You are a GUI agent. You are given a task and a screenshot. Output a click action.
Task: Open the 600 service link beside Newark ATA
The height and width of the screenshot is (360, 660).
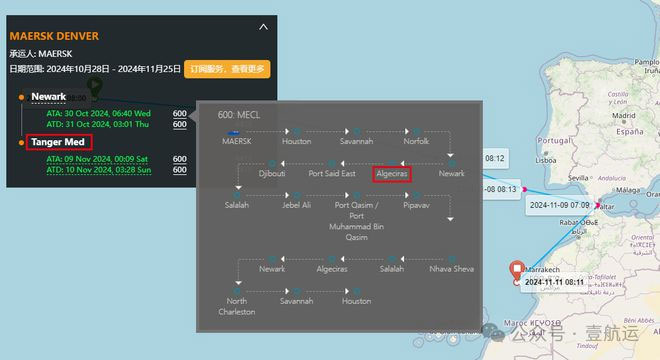[x=180, y=113]
